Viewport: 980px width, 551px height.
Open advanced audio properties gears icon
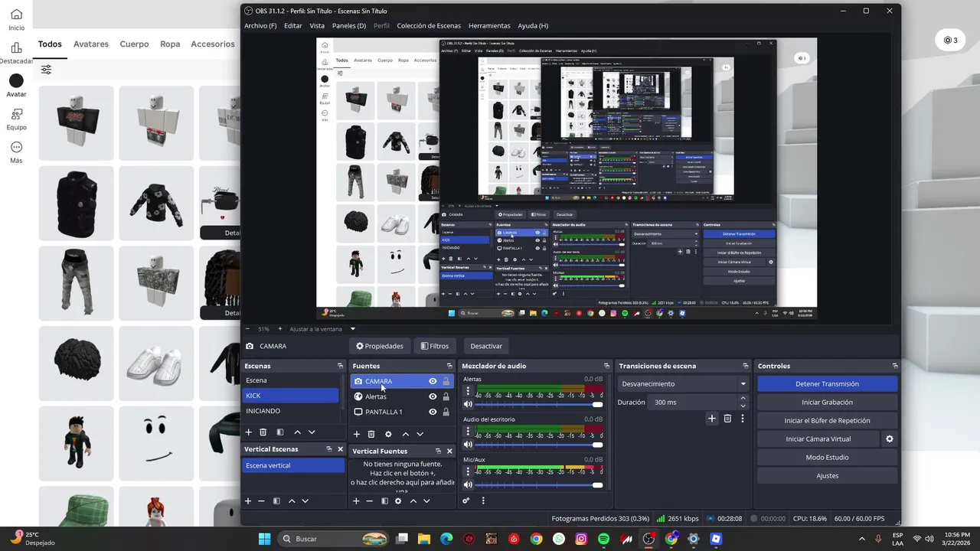[x=465, y=500]
